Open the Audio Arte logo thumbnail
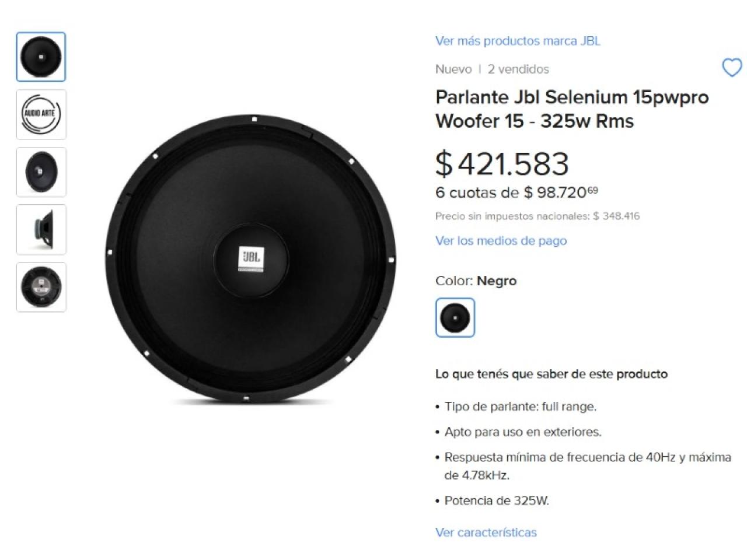 pyautogui.click(x=41, y=114)
